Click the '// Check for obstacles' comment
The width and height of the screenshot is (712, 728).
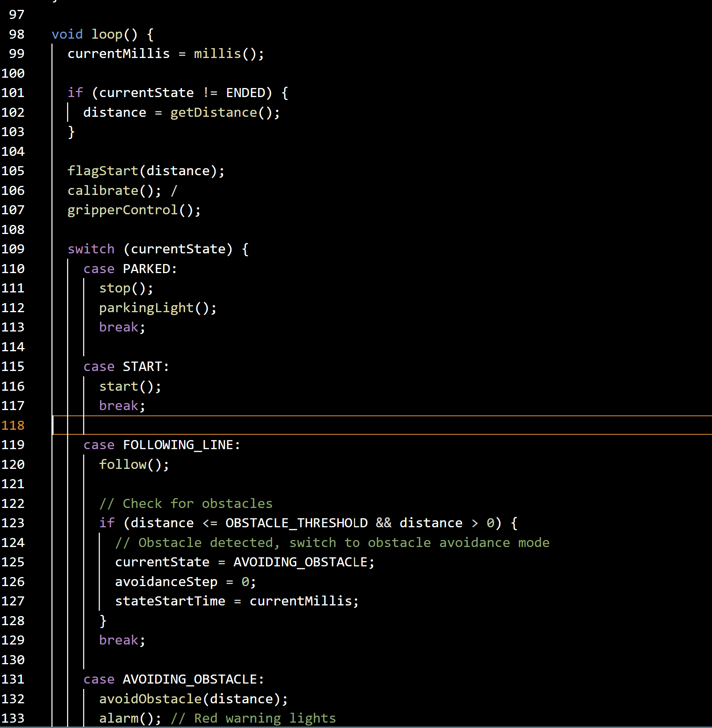(186, 503)
